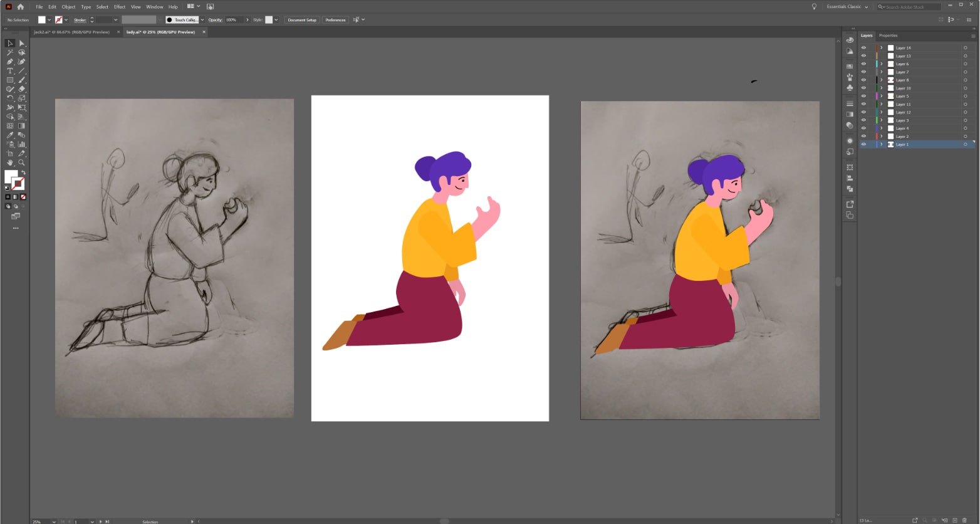Hide Layer 1 using its eye icon
The image size is (980, 524).
(x=863, y=144)
